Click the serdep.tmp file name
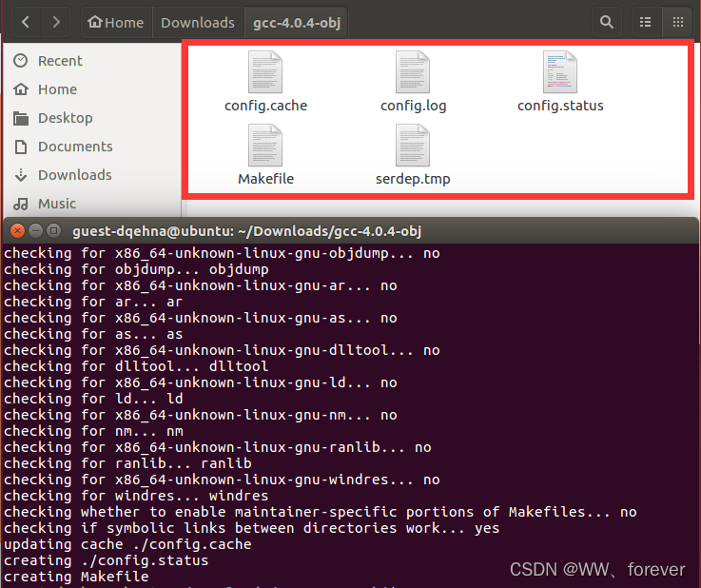This screenshot has height=588, width=701. coord(413,179)
